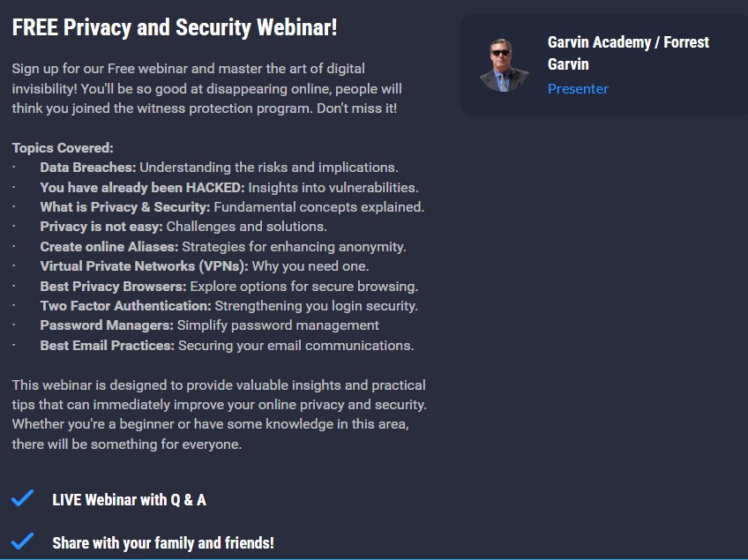Select the Two Factor Authentication topic
Viewport: 748px width, 560px height.
click(228, 306)
